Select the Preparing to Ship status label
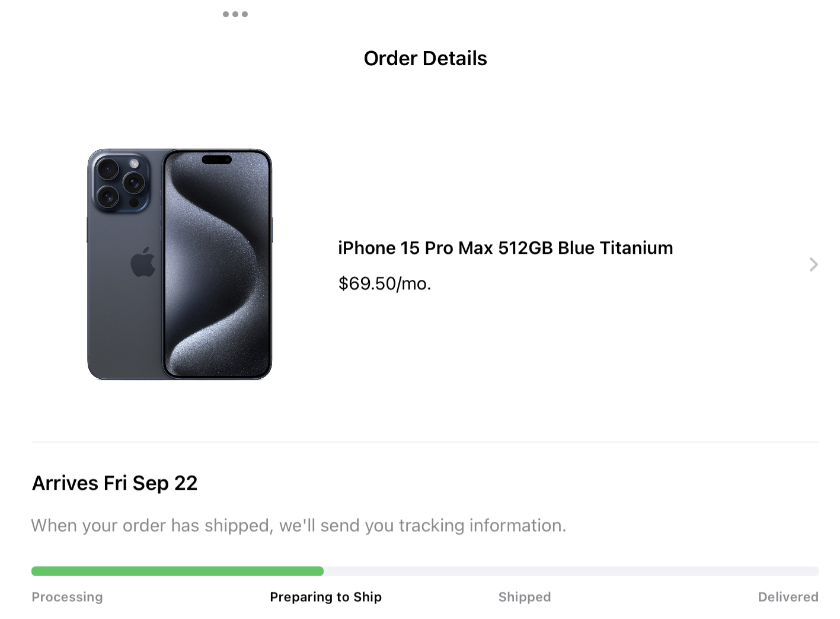This screenshot has width=840, height=619. [325, 597]
